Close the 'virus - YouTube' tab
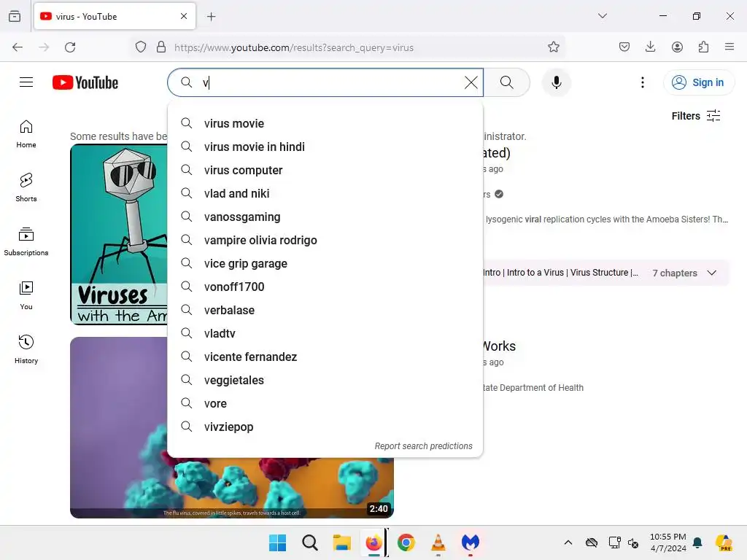The height and width of the screenshot is (560, 747). [x=184, y=16]
